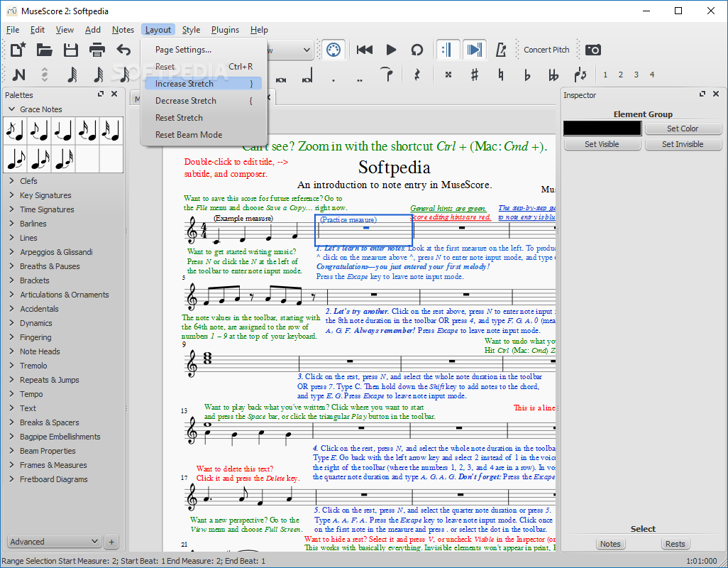Undock the Inspector panel
The image size is (728, 568).
tap(702, 94)
